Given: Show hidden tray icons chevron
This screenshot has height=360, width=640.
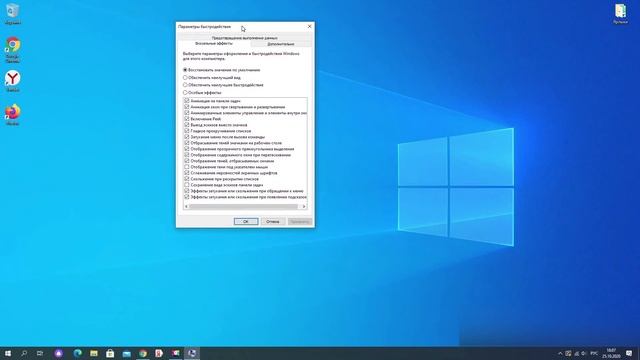Looking at the screenshot, I should 560,353.
